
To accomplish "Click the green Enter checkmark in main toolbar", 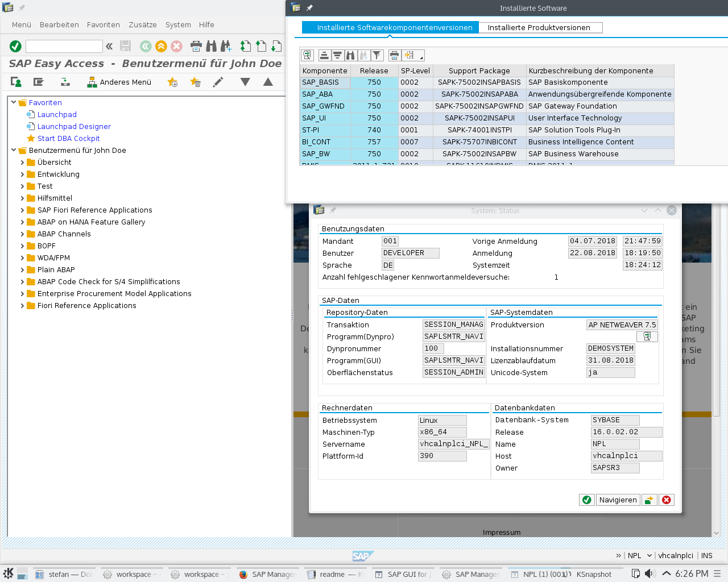I will tap(15, 46).
